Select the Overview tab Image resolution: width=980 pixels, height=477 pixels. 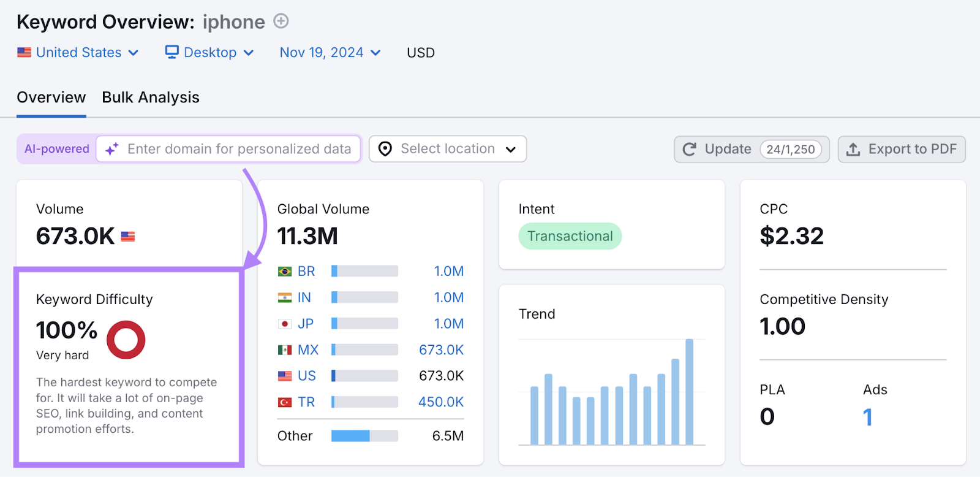(51, 97)
